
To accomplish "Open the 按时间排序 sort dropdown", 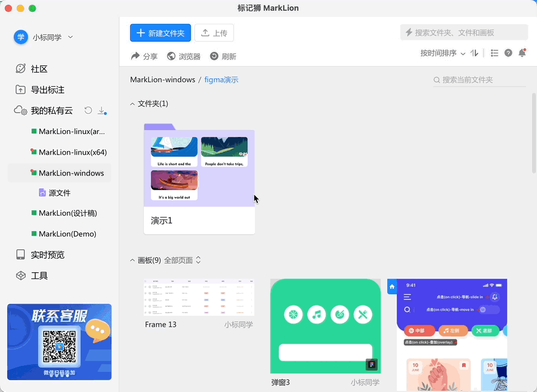I will [x=442, y=53].
